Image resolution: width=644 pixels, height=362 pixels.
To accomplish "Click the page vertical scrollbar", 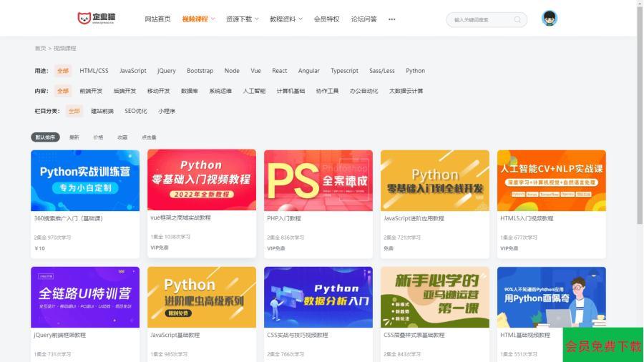I will [x=640, y=115].
